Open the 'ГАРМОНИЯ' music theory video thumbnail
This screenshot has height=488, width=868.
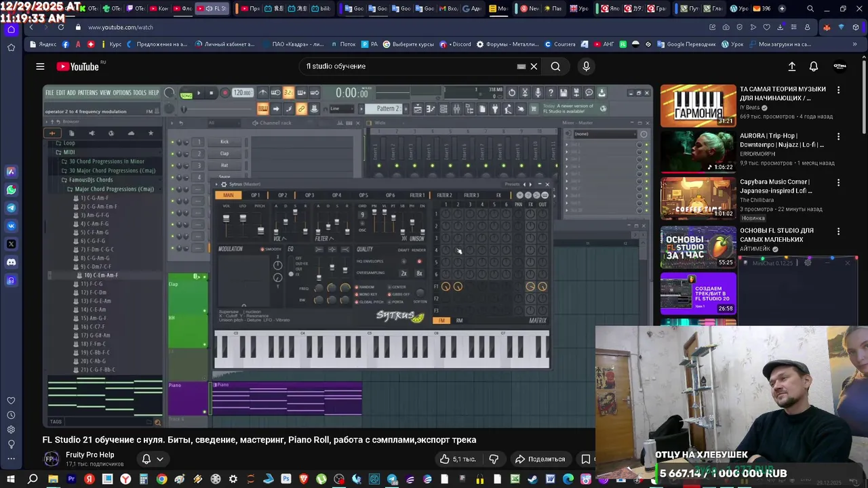tap(698, 106)
